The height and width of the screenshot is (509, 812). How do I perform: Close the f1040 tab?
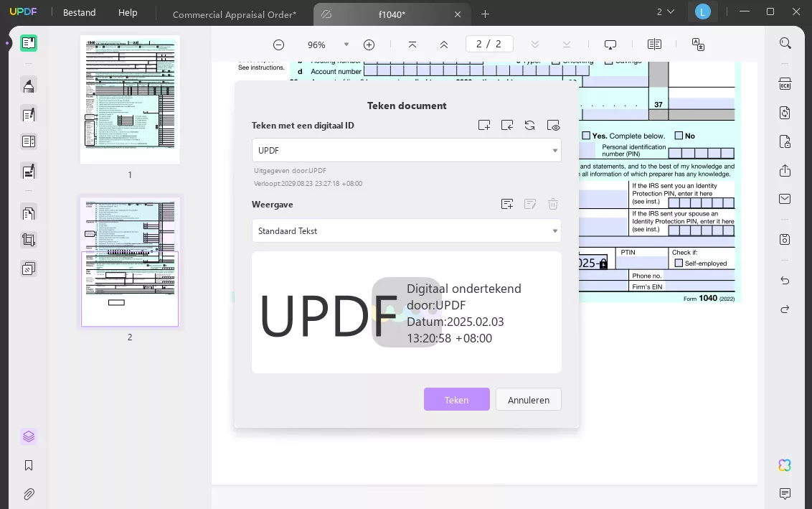pos(457,14)
